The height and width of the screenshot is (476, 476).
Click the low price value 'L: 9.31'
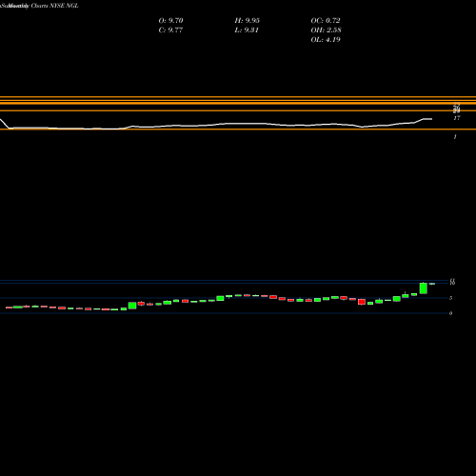point(247,30)
